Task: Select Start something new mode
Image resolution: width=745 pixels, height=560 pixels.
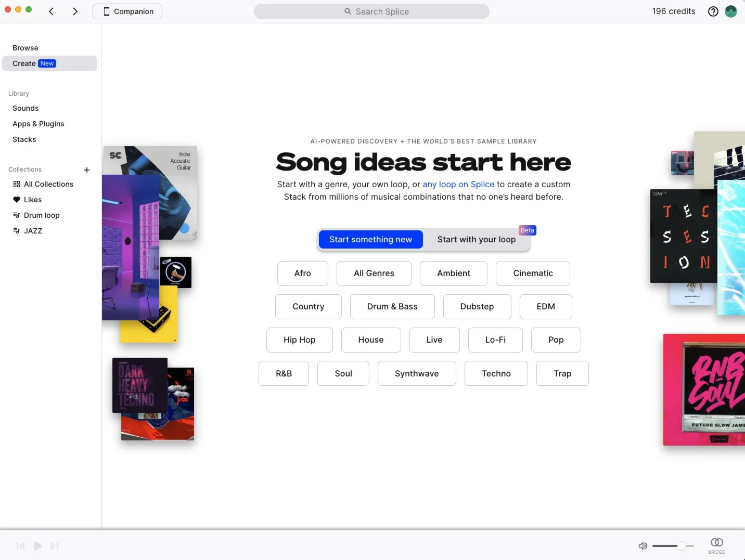Action: click(370, 239)
